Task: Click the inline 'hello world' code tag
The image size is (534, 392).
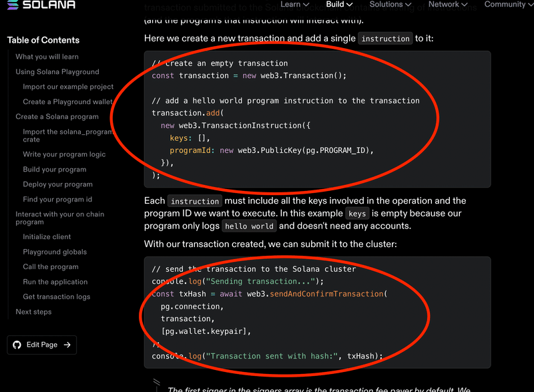Action: 249,226
